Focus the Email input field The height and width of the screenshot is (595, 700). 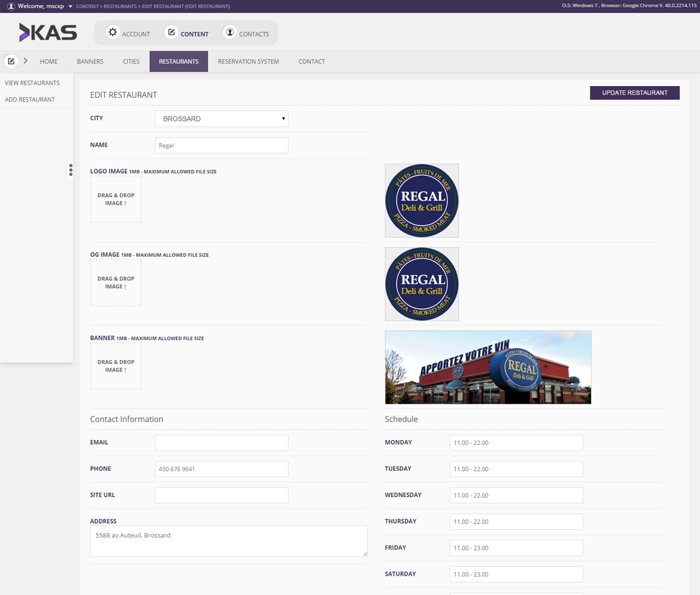(x=221, y=443)
